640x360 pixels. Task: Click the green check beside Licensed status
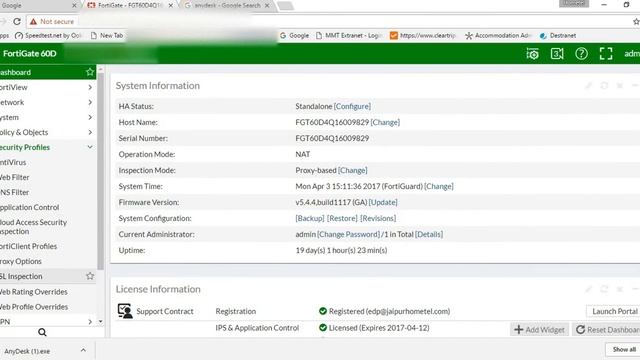[x=323, y=327]
